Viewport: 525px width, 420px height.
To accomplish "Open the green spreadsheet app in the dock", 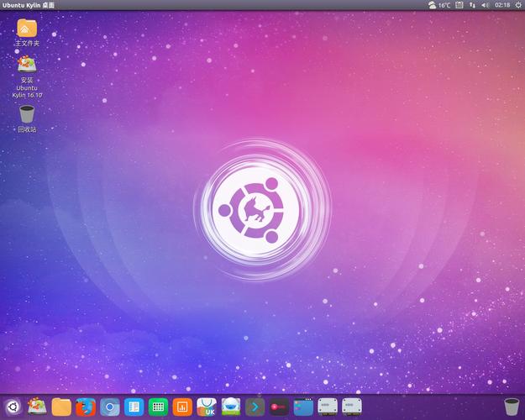I will pos(158,407).
